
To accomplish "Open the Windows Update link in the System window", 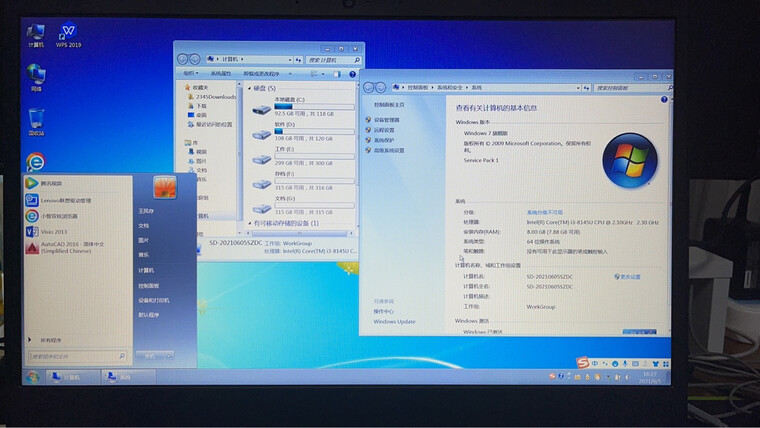I will [x=394, y=321].
